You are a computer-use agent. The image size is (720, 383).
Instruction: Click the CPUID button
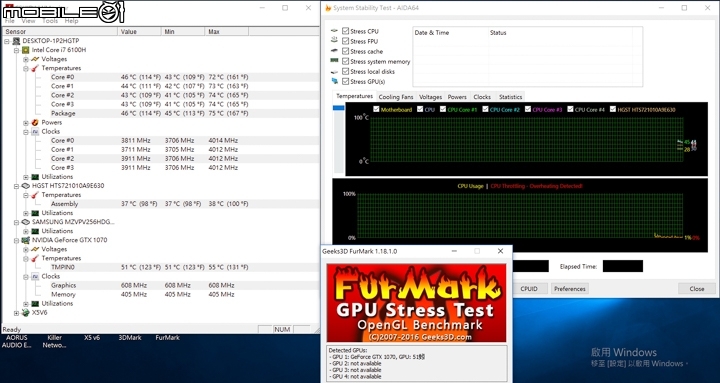pyautogui.click(x=529, y=289)
